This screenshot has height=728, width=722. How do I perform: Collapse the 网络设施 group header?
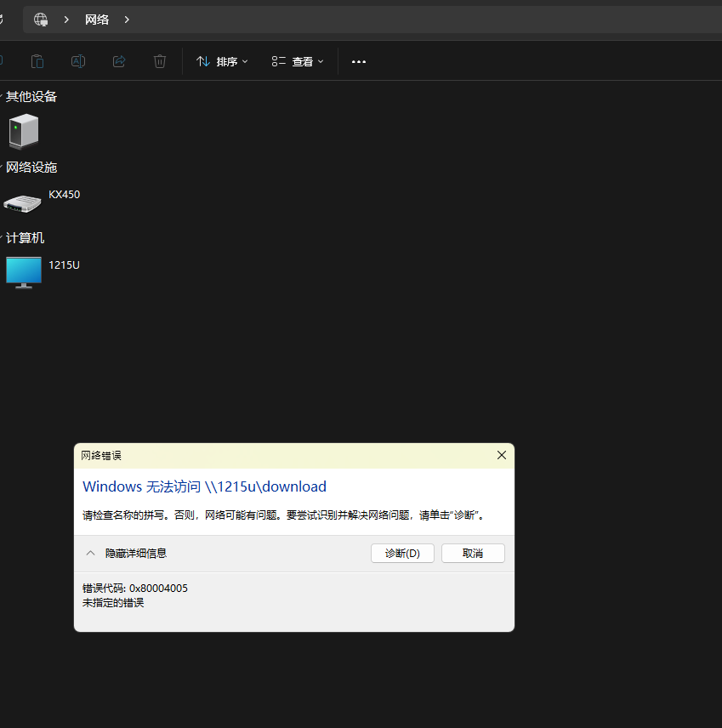pos(31,168)
